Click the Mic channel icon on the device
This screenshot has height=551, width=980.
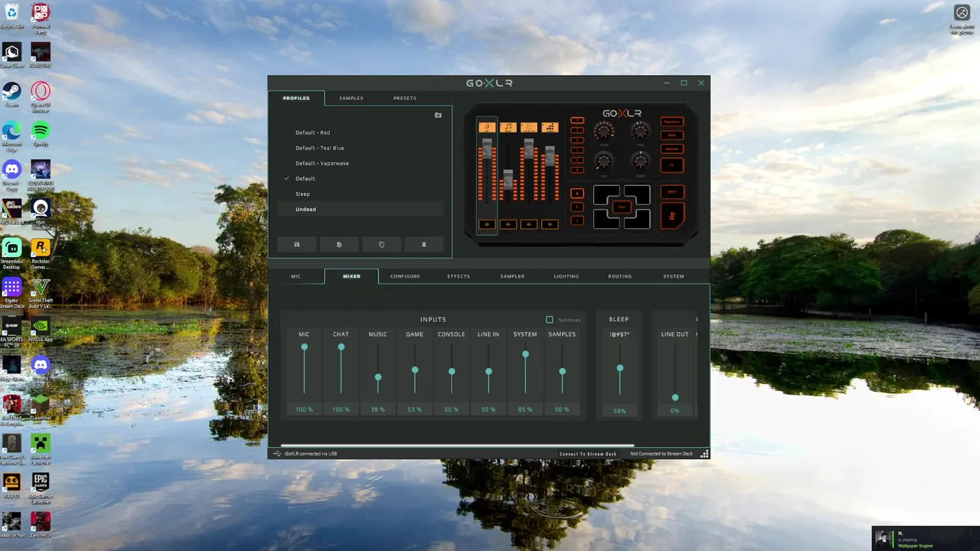(487, 128)
